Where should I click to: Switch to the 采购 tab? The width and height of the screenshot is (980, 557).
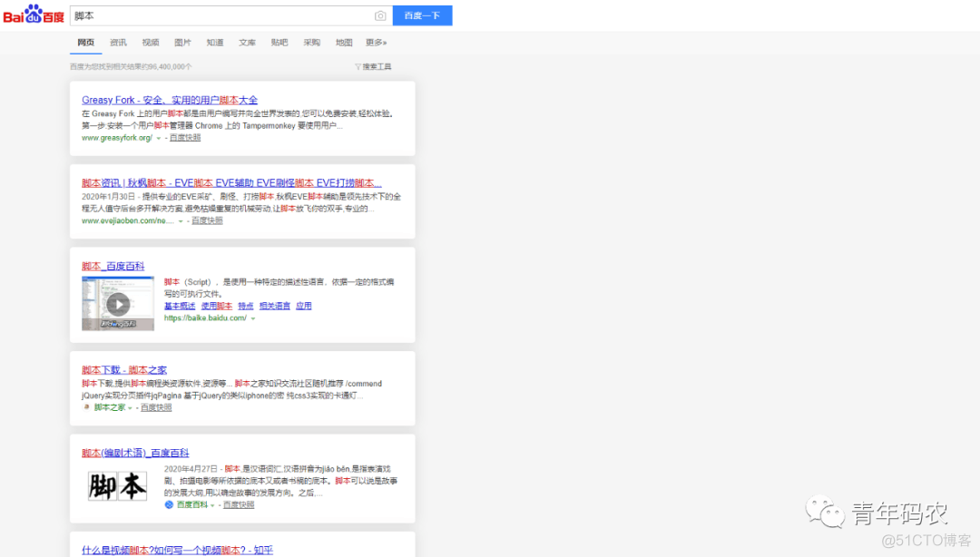pyautogui.click(x=312, y=43)
